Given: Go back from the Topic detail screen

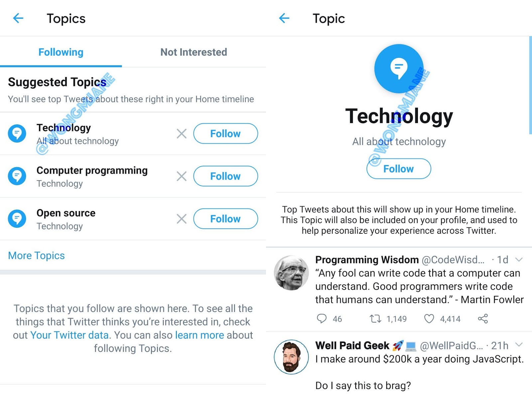Looking at the screenshot, I should (x=284, y=18).
